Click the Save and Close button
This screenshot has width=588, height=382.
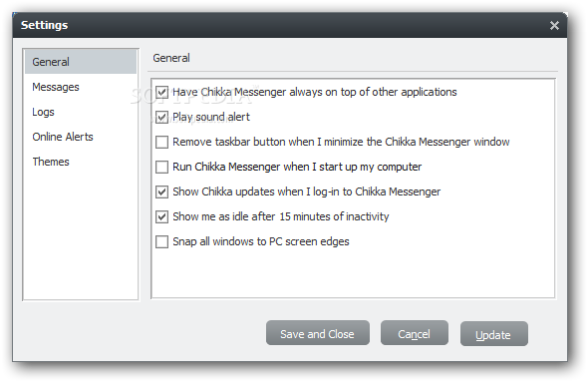point(318,333)
